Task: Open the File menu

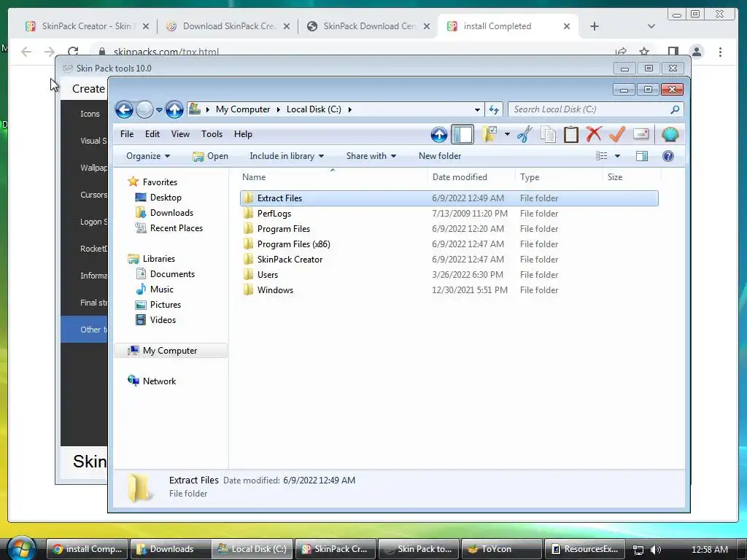Action: [127, 134]
